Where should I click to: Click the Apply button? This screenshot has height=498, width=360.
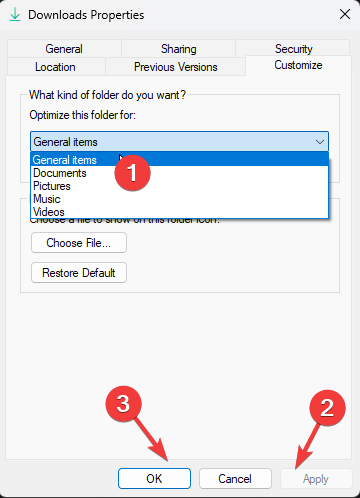click(316, 479)
